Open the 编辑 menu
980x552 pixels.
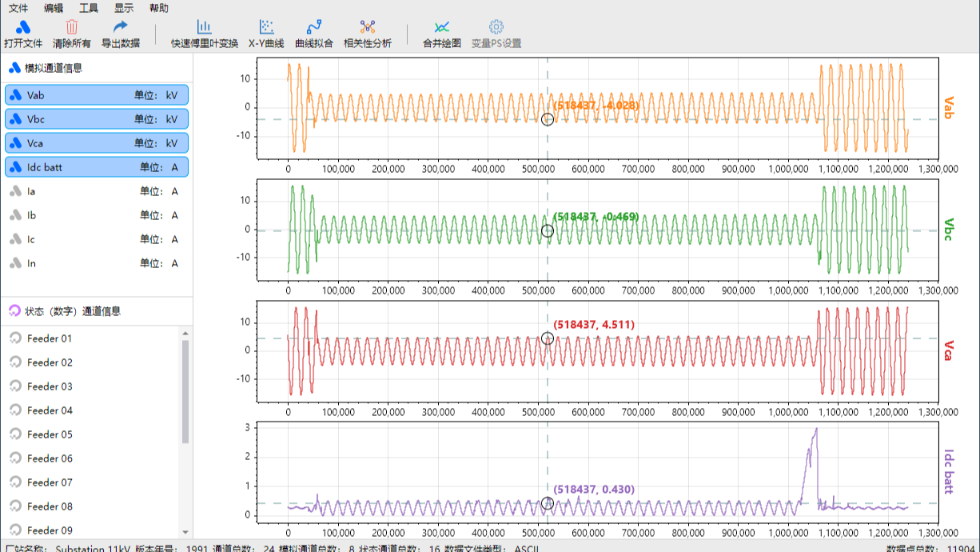[x=54, y=8]
